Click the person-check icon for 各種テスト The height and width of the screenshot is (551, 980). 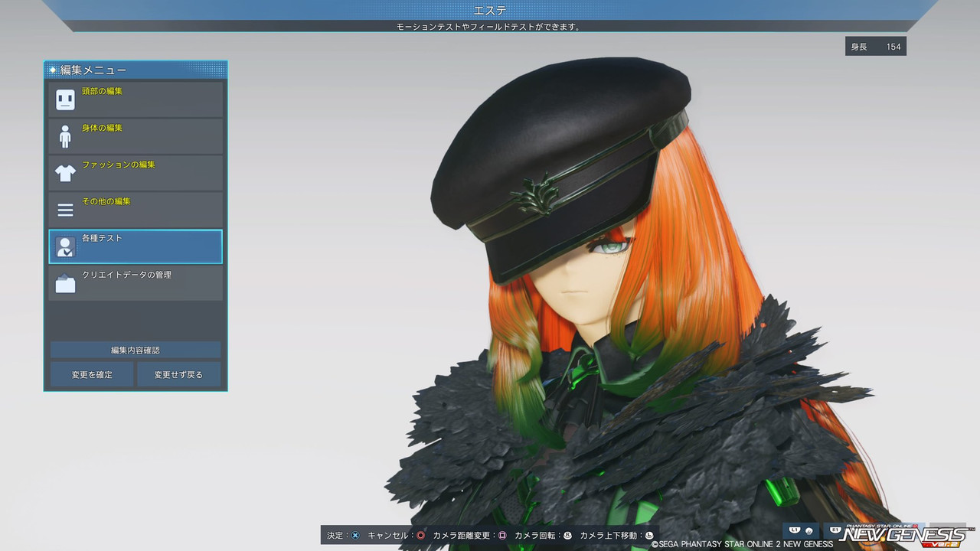click(65, 246)
